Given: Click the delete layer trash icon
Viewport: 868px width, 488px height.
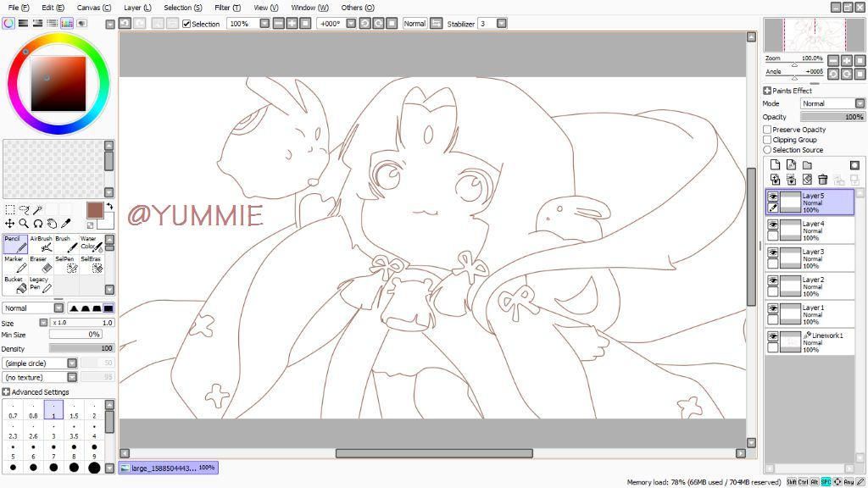Looking at the screenshot, I should pyautogui.click(x=822, y=180).
